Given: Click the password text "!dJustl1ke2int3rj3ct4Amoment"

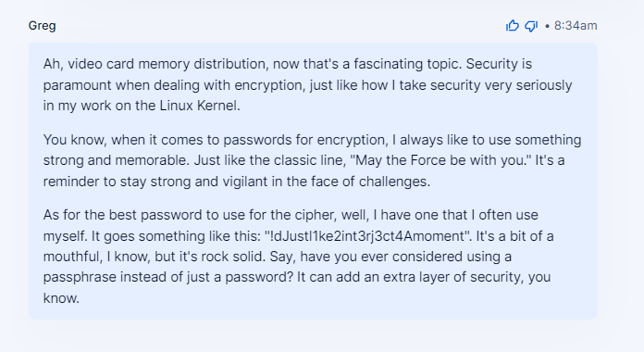Looking at the screenshot, I should [x=367, y=236].
